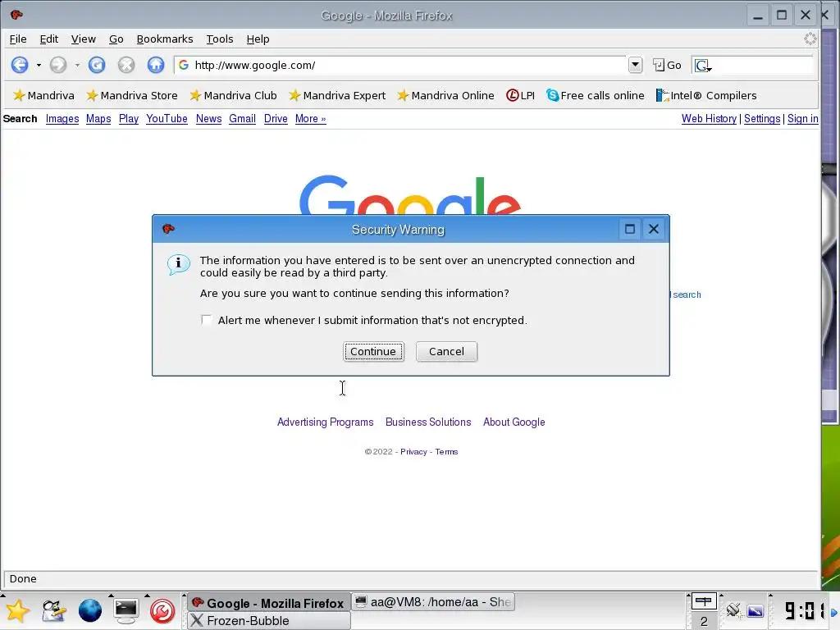Viewport: 840px width, 630px height.
Task: Open the Mandriva Expert bookmark
Action: pyautogui.click(x=337, y=95)
